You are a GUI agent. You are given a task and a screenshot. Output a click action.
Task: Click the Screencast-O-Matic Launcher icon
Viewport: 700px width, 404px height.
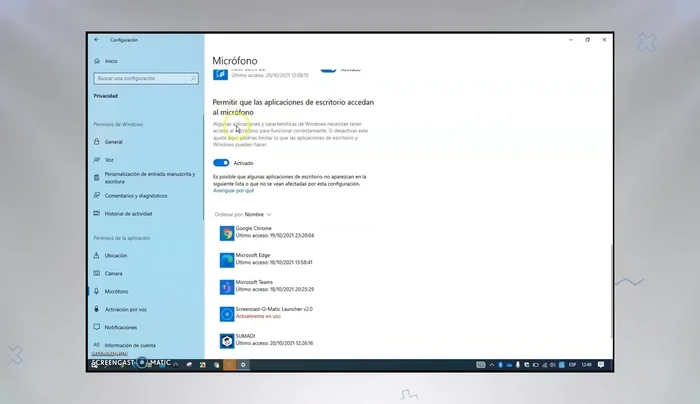click(227, 314)
